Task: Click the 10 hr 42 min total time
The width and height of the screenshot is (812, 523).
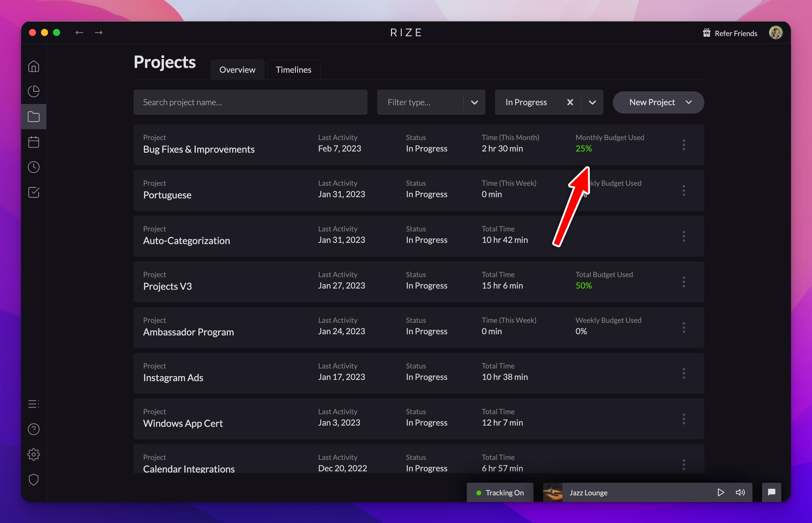Action: 505,240
